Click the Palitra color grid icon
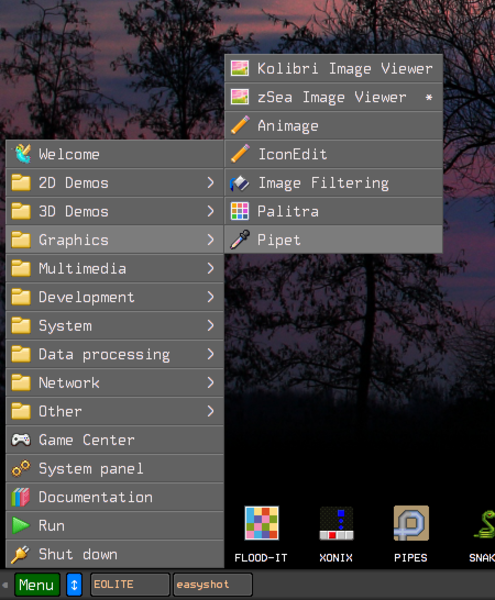Screen dimensions: 495x600 (x=240, y=211)
